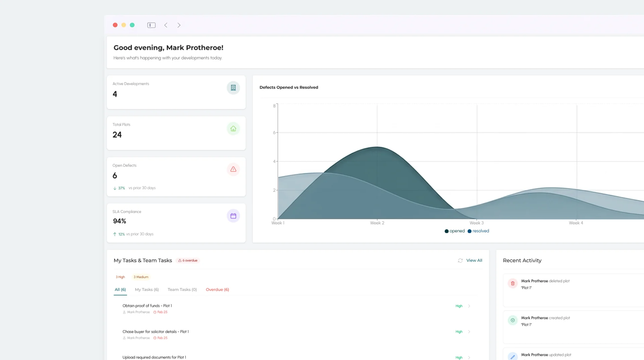Open the Chase buyer for solicitor details task
This screenshot has height=360, width=644.
(156, 332)
